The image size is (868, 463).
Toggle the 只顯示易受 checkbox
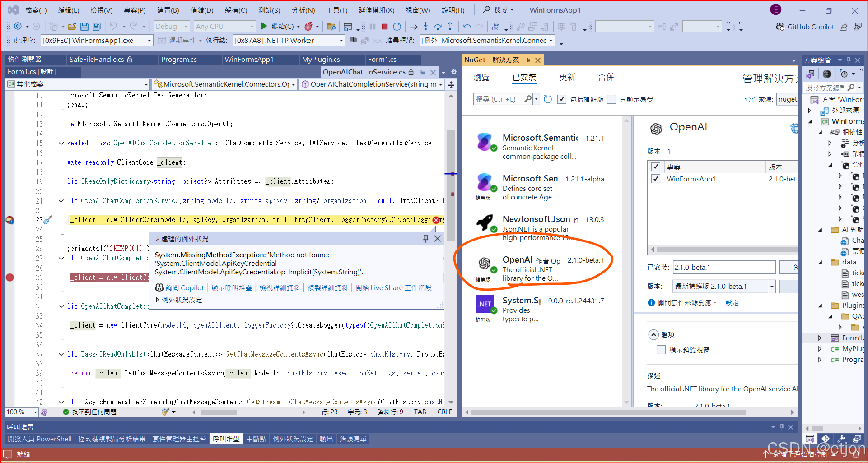pos(611,99)
